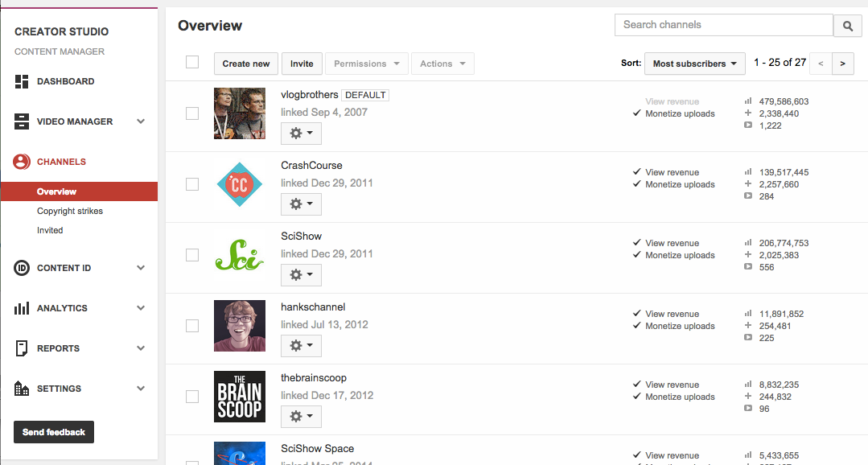Select DASHBOARD label in sidebar
Viewport: 868px width, 465px height.
(x=65, y=81)
